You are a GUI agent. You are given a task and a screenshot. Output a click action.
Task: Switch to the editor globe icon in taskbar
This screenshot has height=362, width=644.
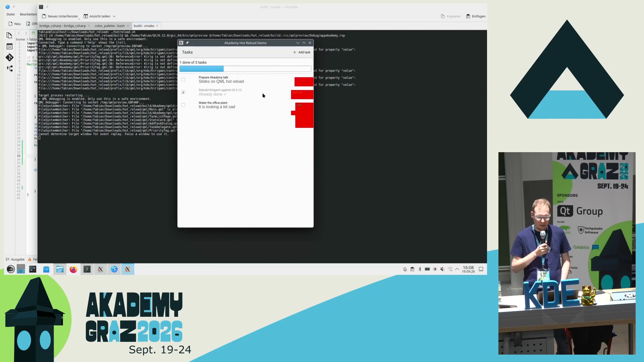point(114,269)
